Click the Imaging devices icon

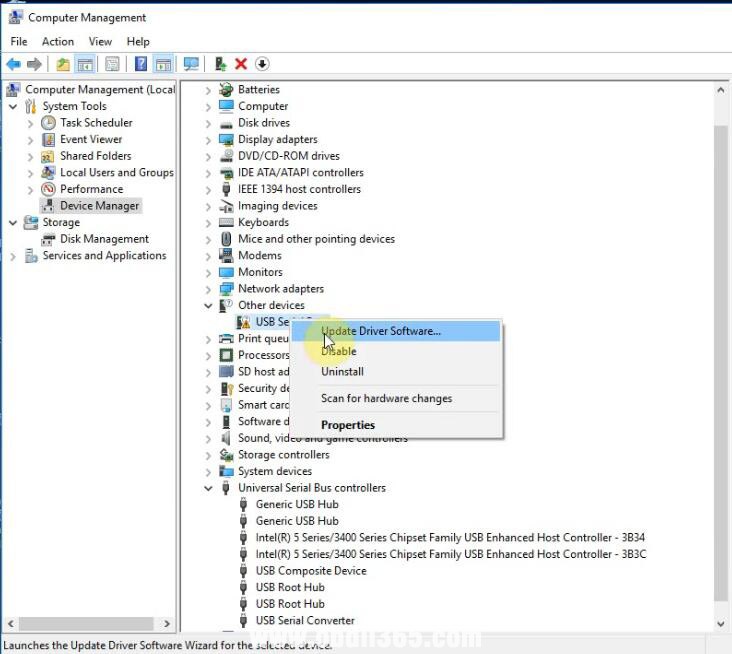click(x=226, y=206)
